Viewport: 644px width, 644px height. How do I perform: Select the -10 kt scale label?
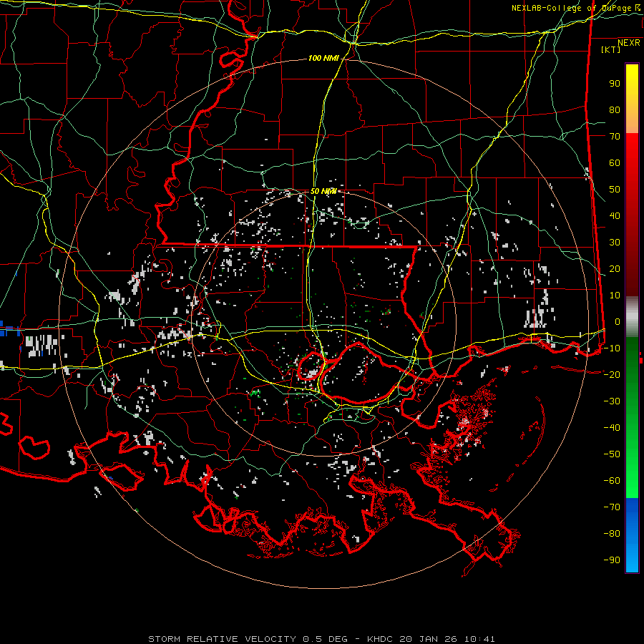[x=612, y=348]
